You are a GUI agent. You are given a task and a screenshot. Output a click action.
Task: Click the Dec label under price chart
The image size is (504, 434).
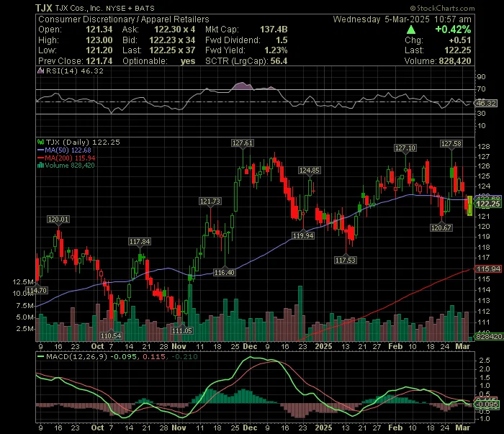coord(250,347)
